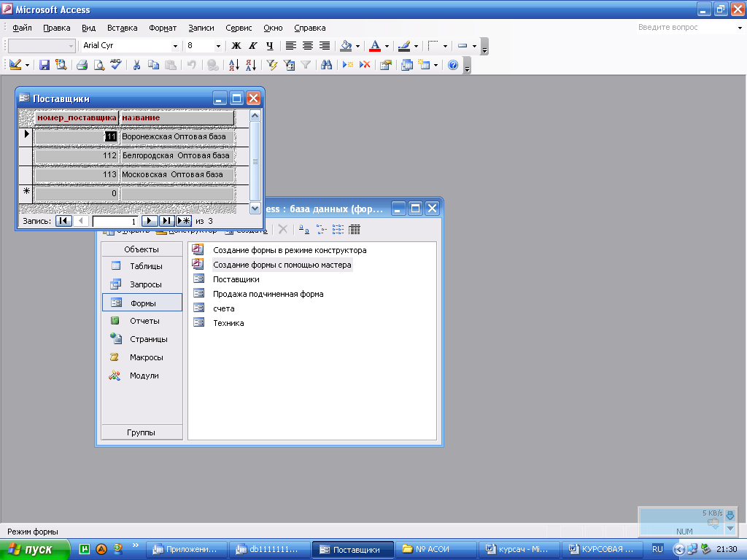The width and height of the screenshot is (747, 560).
Task: Toggle bold (Ж) formatting
Action: (x=236, y=46)
